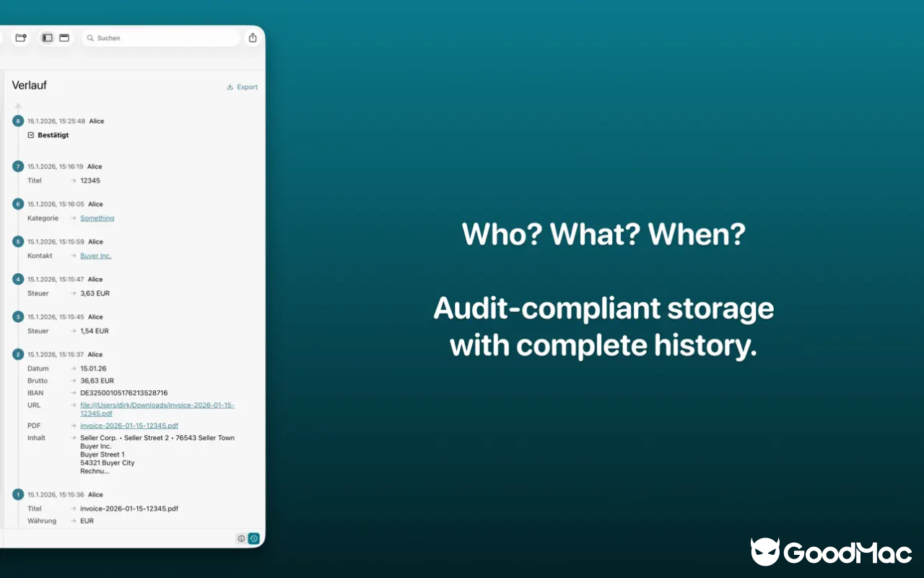Click the timestamp 15.1.2026, 15:25:48
This screenshot has height=578, width=924.
click(x=56, y=121)
